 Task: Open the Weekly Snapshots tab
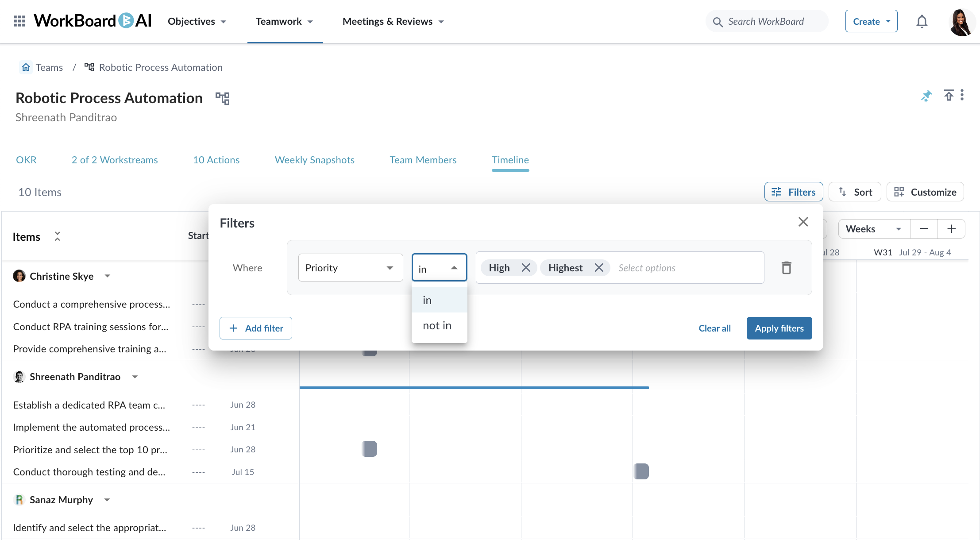pos(314,160)
